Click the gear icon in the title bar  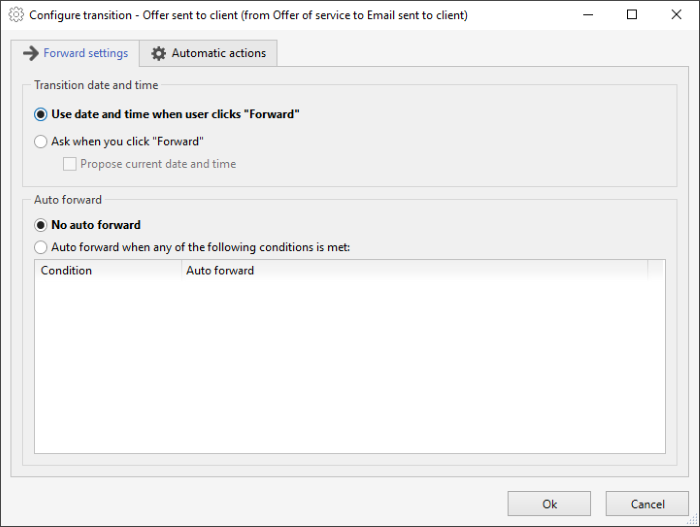coord(16,15)
